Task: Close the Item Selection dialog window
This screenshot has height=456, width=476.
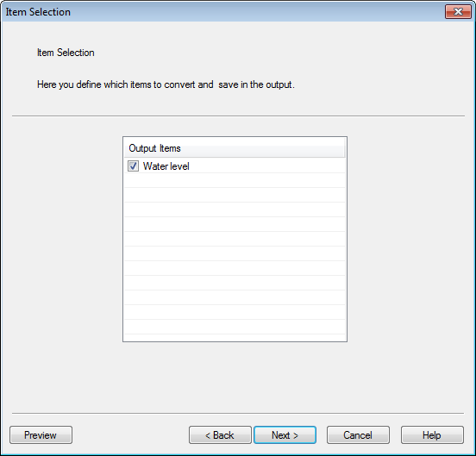Action: click(x=458, y=12)
